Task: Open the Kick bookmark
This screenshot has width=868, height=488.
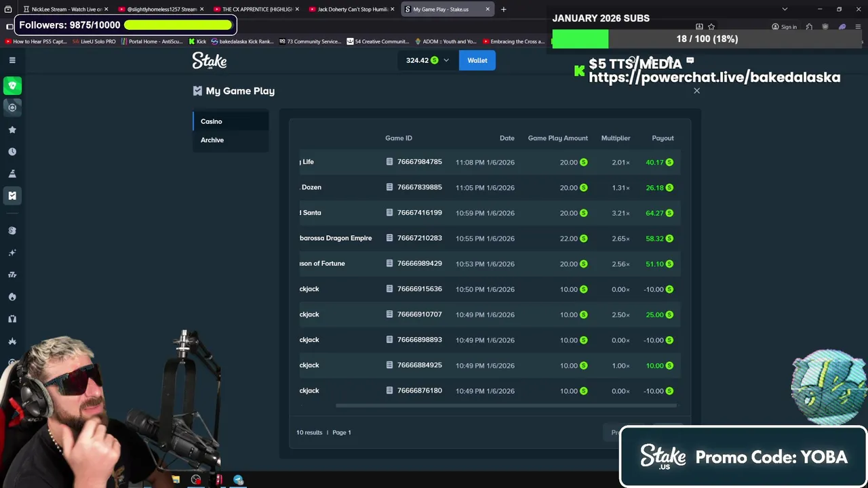Action: point(197,41)
